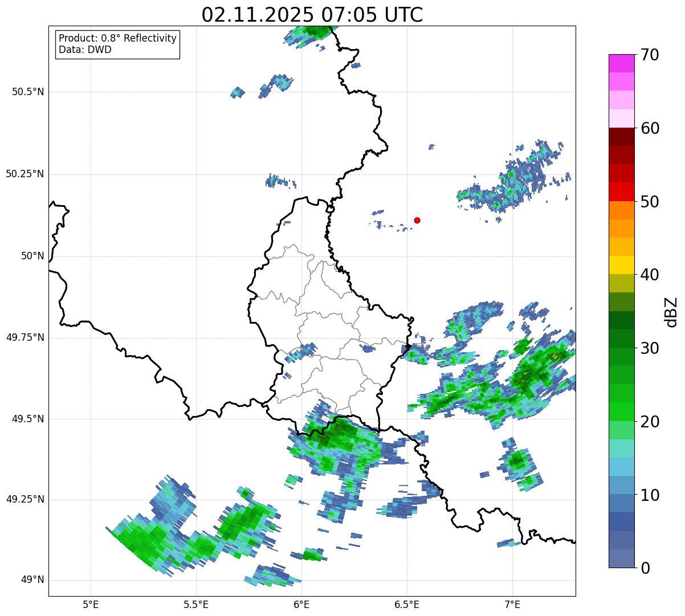Click the turquoise colorbar segment below 20
Viewport: 685px width, 616px height.
(621, 448)
